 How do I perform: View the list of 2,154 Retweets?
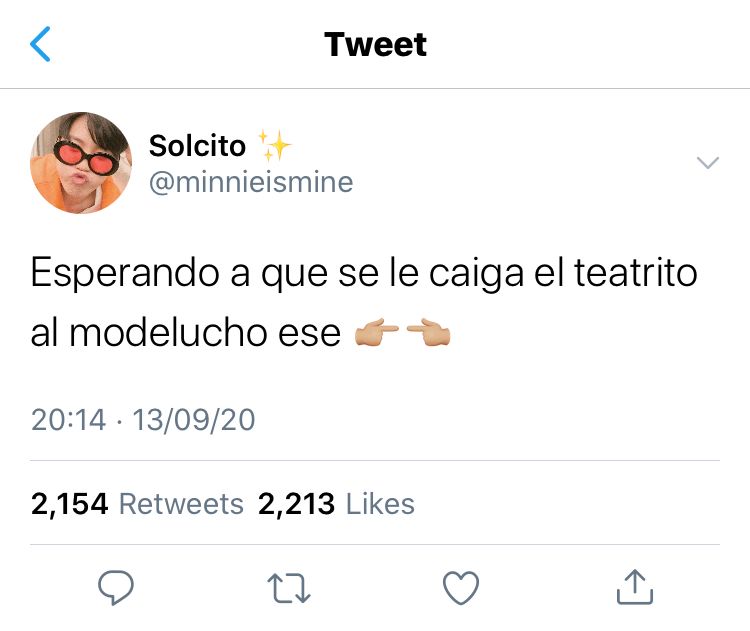[137, 504]
